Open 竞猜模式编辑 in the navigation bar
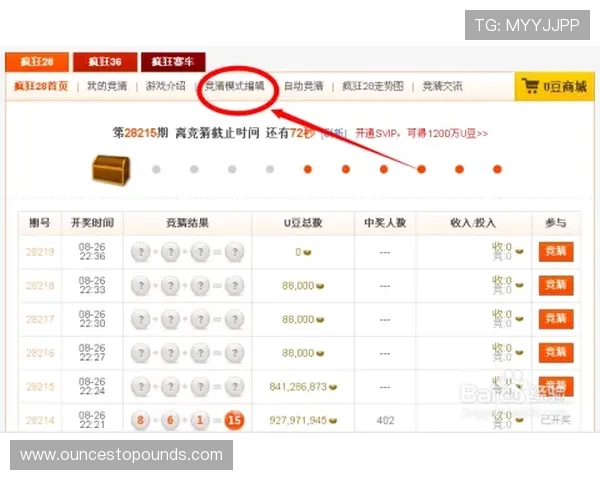The width and height of the screenshot is (600, 480). pos(235,86)
